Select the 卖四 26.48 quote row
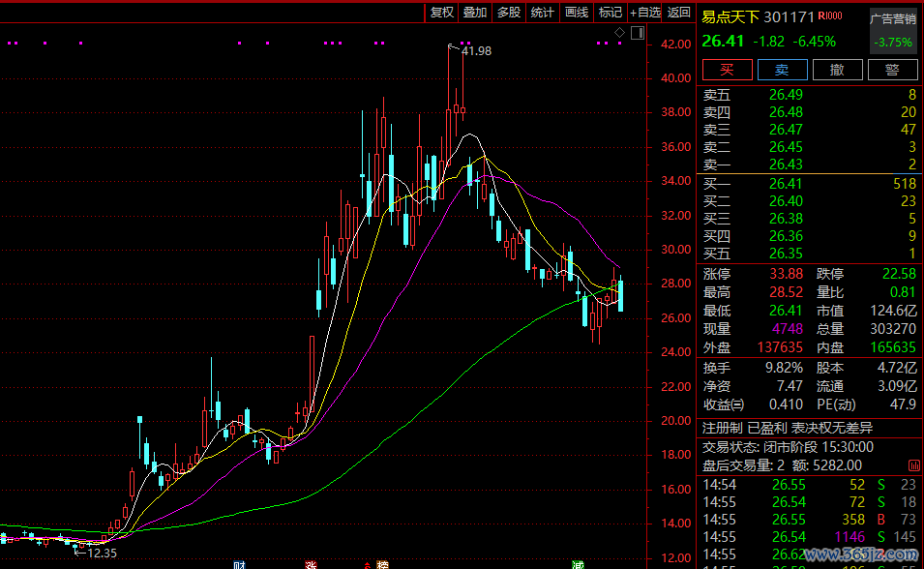 [809, 112]
